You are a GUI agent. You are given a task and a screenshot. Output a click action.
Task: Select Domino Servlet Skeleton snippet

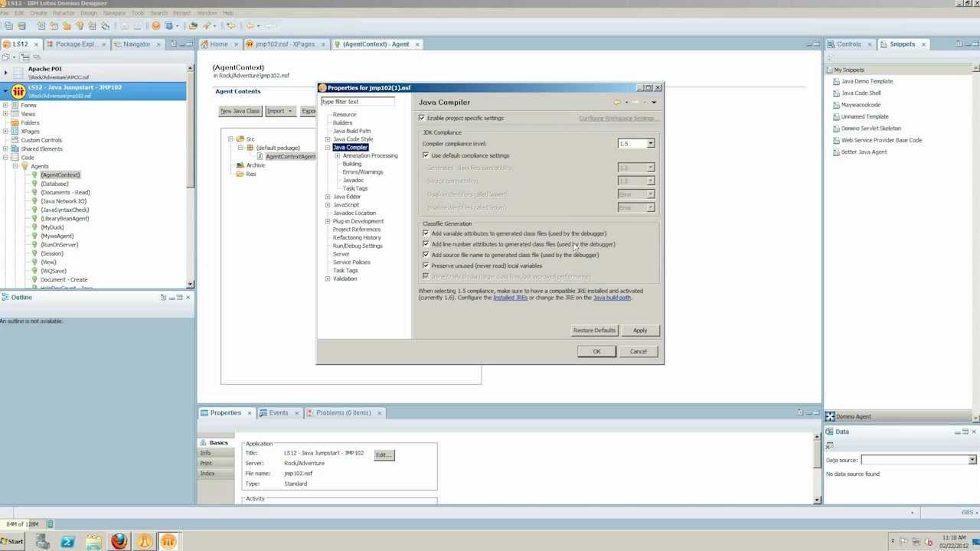[871, 129]
